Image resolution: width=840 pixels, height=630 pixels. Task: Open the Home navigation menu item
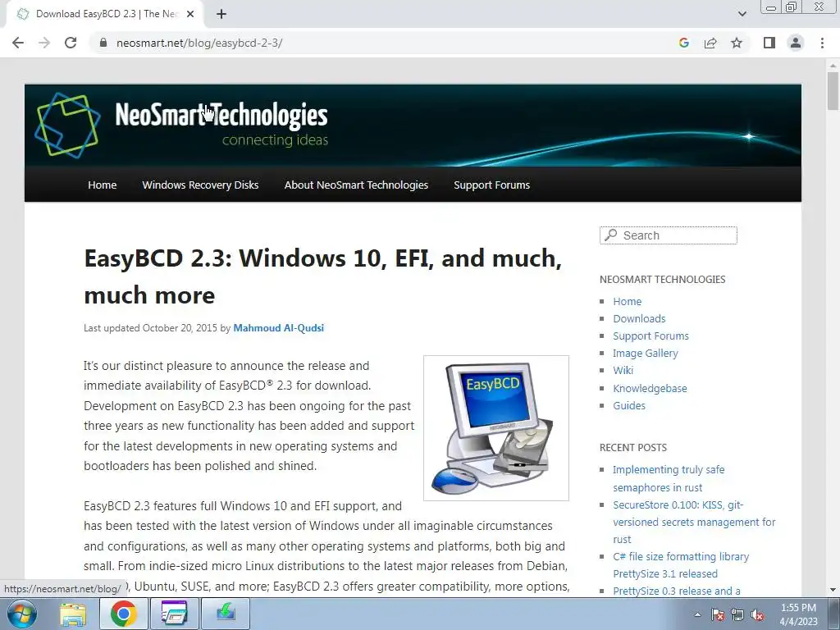point(102,185)
